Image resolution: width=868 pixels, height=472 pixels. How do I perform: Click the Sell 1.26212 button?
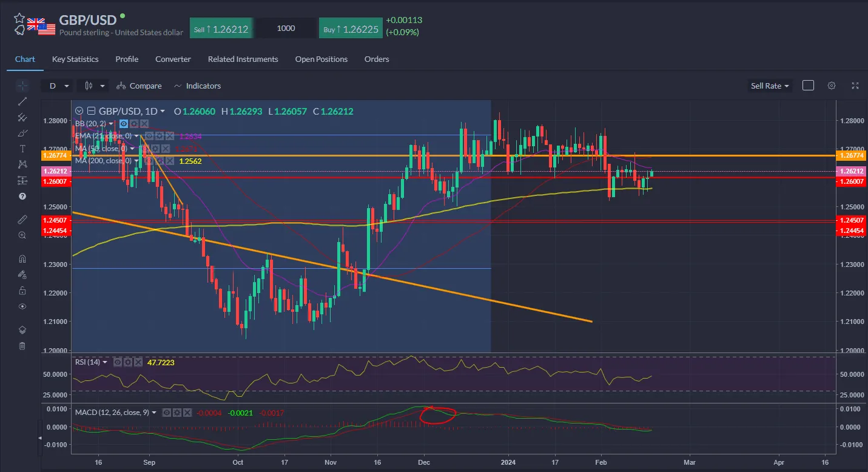[221, 28]
